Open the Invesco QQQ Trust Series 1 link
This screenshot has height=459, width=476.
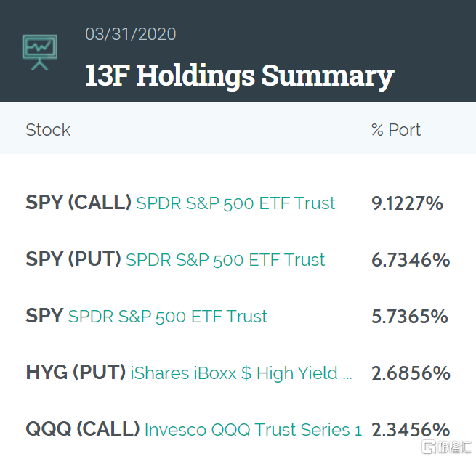[x=253, y=430]
